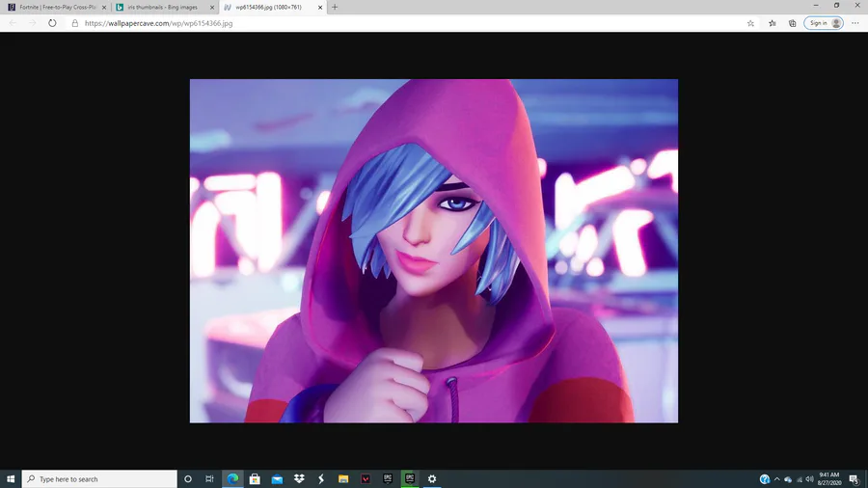
Task: Open Settings gear on the taskbar
Action: coord(432,478)
